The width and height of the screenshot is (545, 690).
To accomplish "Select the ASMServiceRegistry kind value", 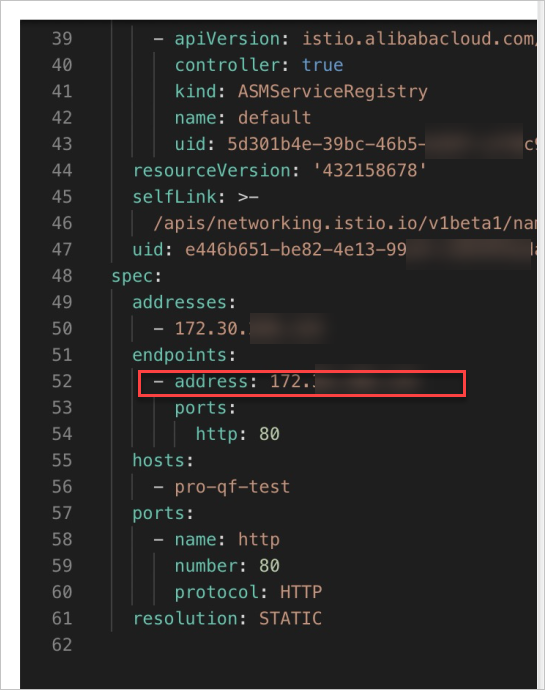I will click(x=332, y=92).
